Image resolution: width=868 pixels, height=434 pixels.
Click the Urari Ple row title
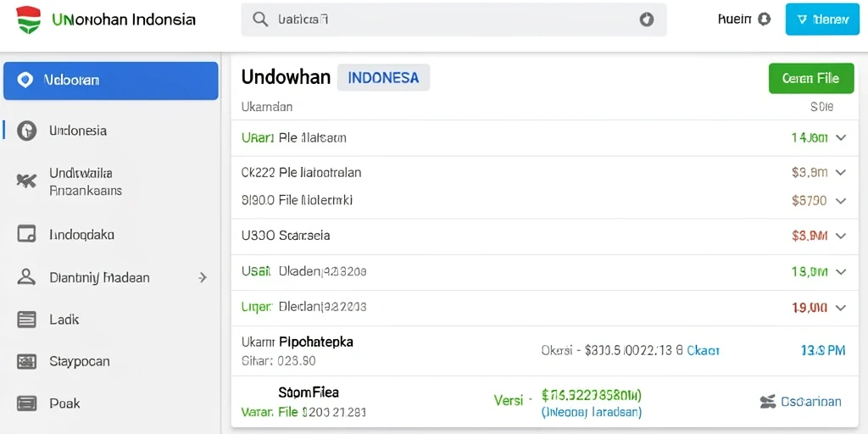click(294, 138)
